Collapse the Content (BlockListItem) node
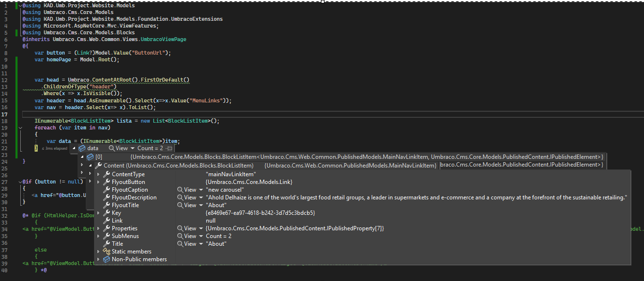 click(91, 166)
